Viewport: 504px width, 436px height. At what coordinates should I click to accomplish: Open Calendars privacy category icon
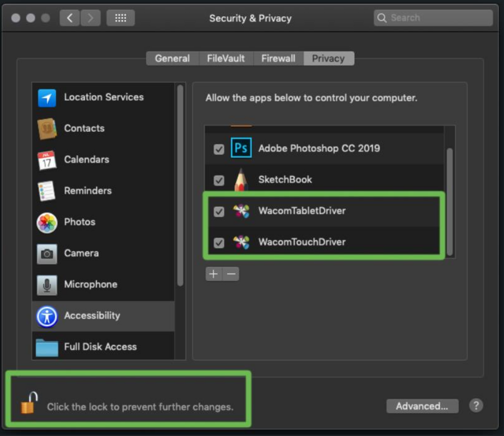[47, 160]
